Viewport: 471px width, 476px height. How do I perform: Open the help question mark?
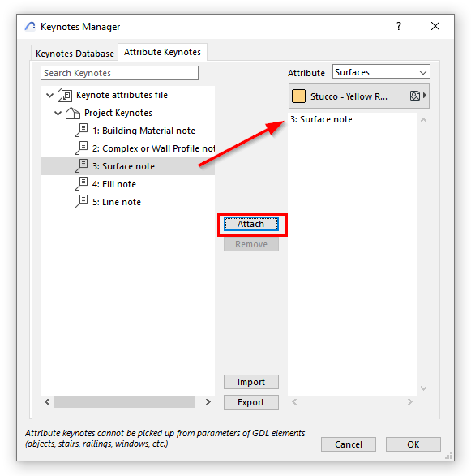click(399, 26)
